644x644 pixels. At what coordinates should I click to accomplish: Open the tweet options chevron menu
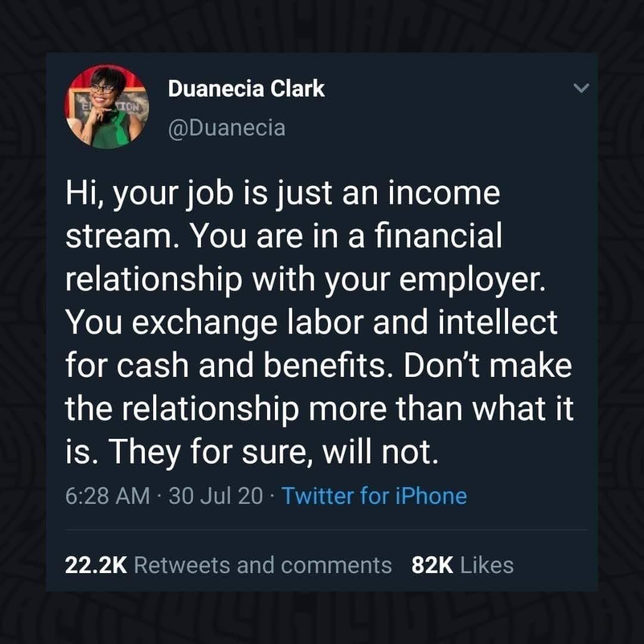point(580,88)
